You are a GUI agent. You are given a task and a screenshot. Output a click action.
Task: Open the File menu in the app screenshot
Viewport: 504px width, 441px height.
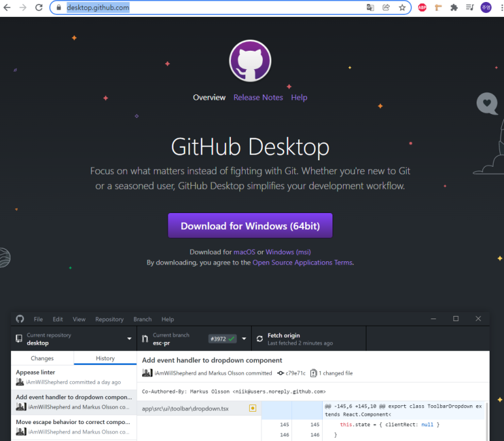[38, 319]
